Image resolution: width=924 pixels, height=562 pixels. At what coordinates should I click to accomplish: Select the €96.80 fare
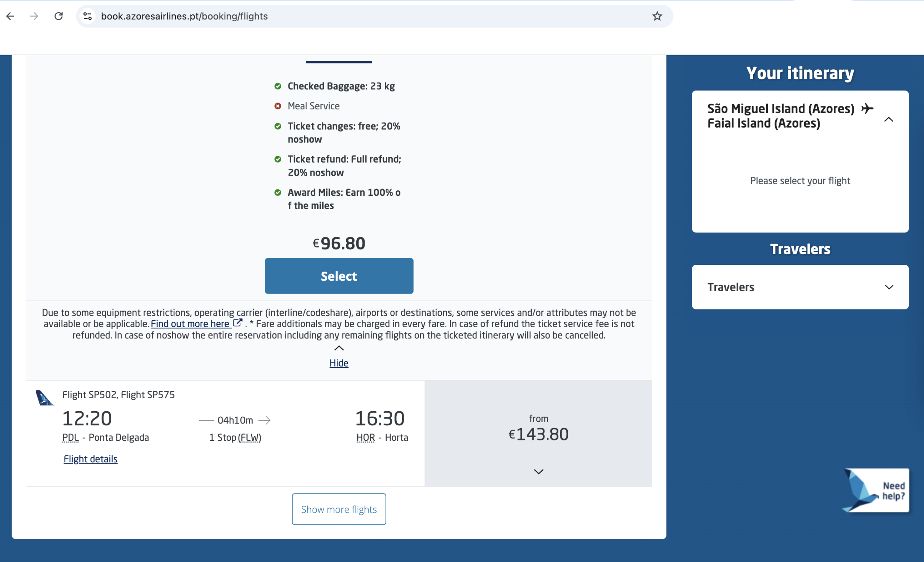click(339, 276)
